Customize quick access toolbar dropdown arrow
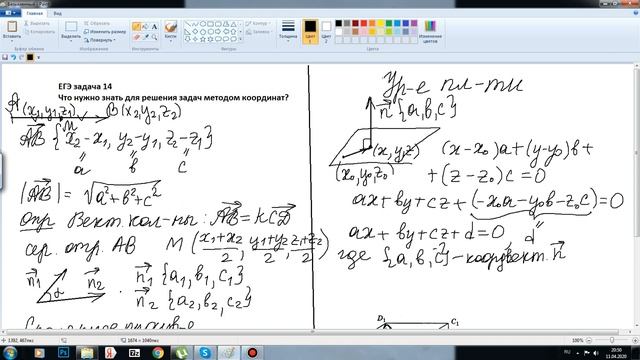The width and height of the screenshot is (640, 360). [x=38, y=58]
